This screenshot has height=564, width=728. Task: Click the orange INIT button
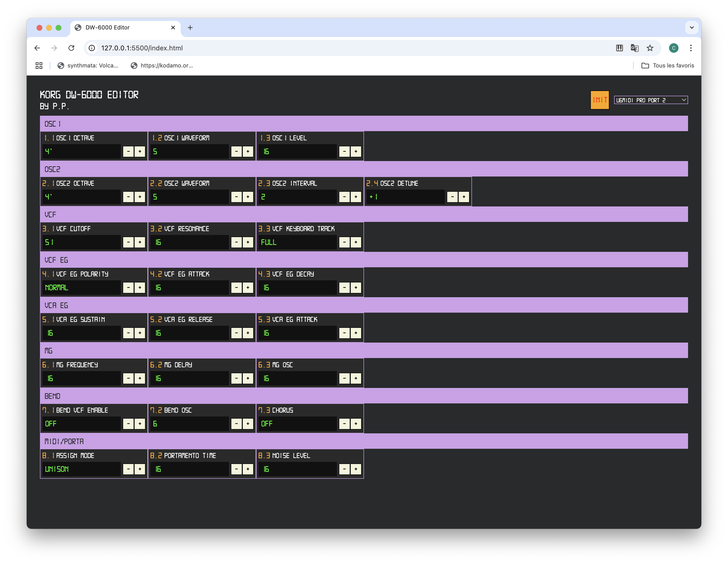click(599, 100)
